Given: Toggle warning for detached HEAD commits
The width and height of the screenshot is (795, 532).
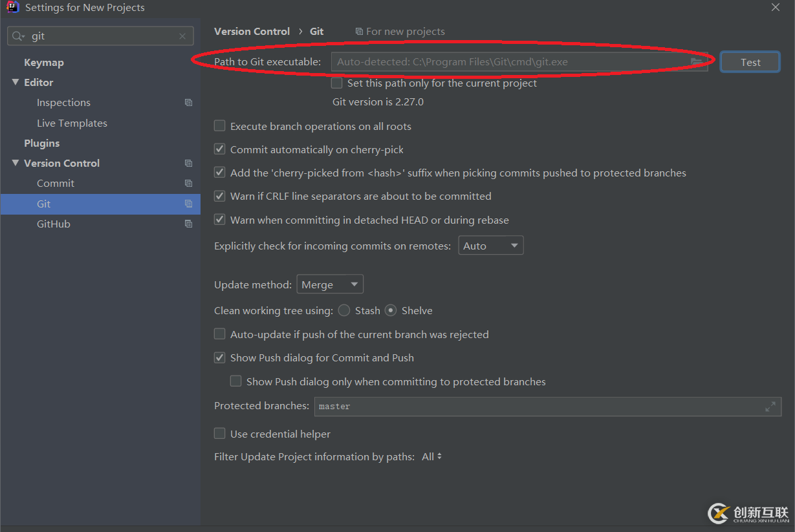Looking at the screenshot, I should click(x=220, y=220).
